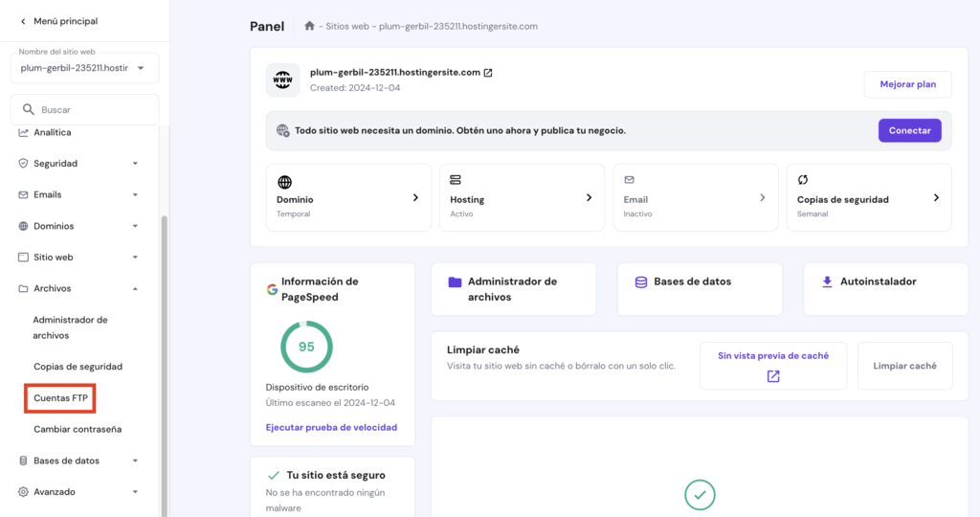Viewport: 980px width, 517px height.
Task: Click the Copias de seguridad refresh icon
Action: tap(803, 180)
